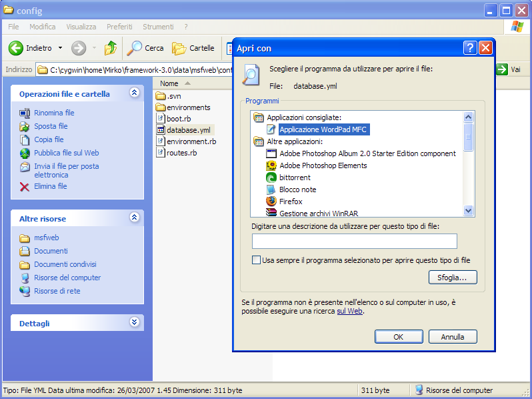Screen dimensions: 532x399
Task: Open the Visualizza menu
Action: pos(81,27)
